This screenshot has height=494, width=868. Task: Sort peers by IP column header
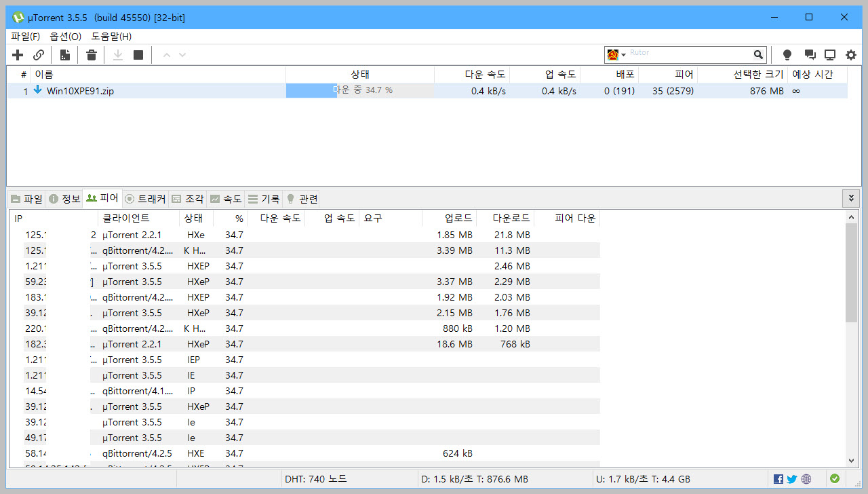[54, 218]
